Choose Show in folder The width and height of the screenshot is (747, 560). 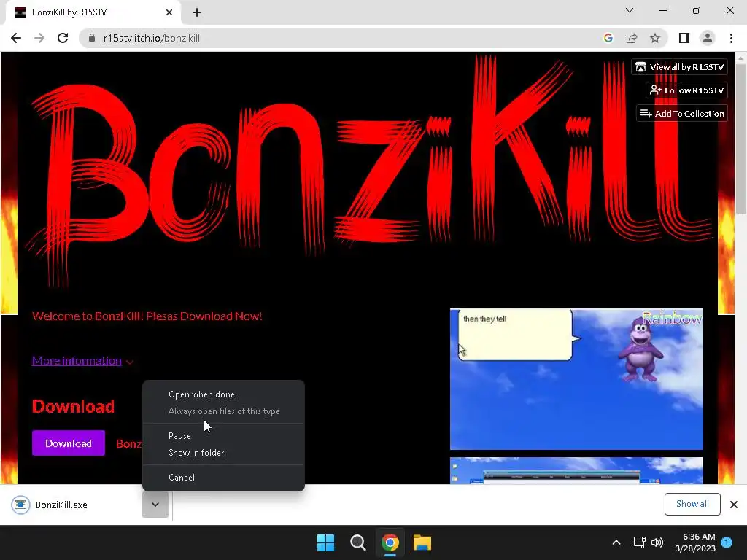(223, 452)
